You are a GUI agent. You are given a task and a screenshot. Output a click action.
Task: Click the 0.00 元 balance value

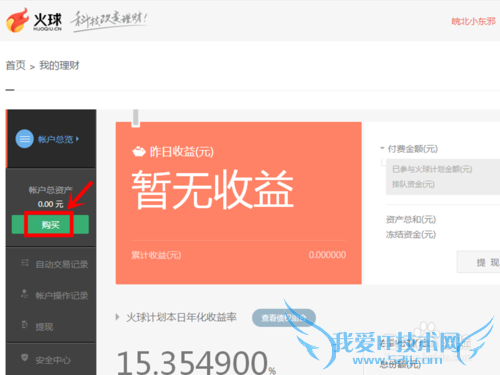click(x=50, y=204)
